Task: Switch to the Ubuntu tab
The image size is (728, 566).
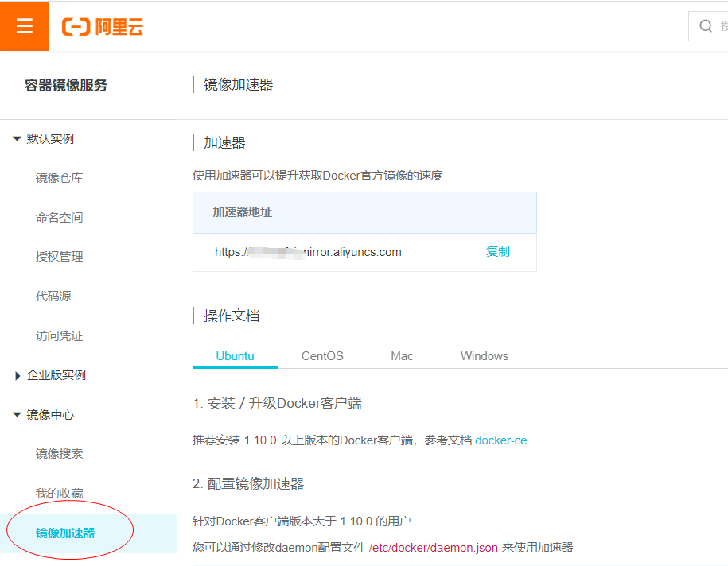Action: (235, 356)
